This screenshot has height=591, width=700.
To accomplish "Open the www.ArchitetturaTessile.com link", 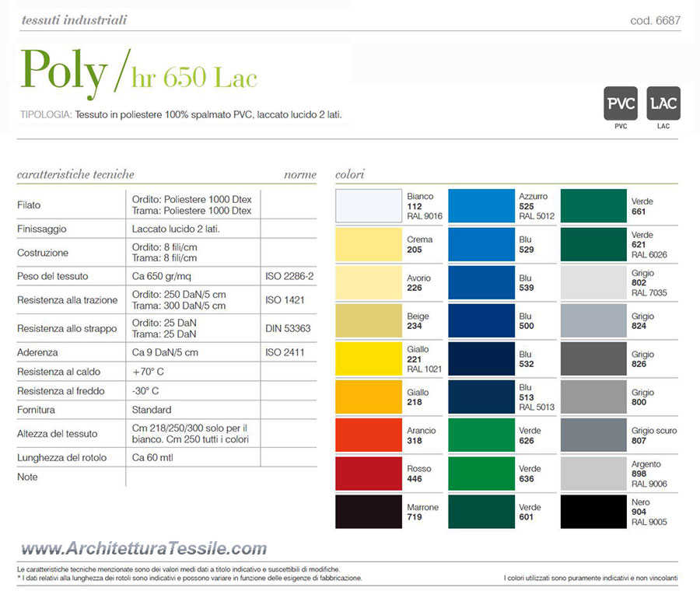I will click(x=144, y=548).
